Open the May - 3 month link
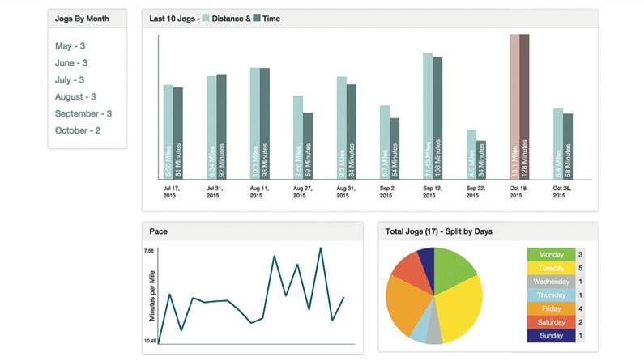This screenshot has height=361, width=644. (x=70, y=46)
